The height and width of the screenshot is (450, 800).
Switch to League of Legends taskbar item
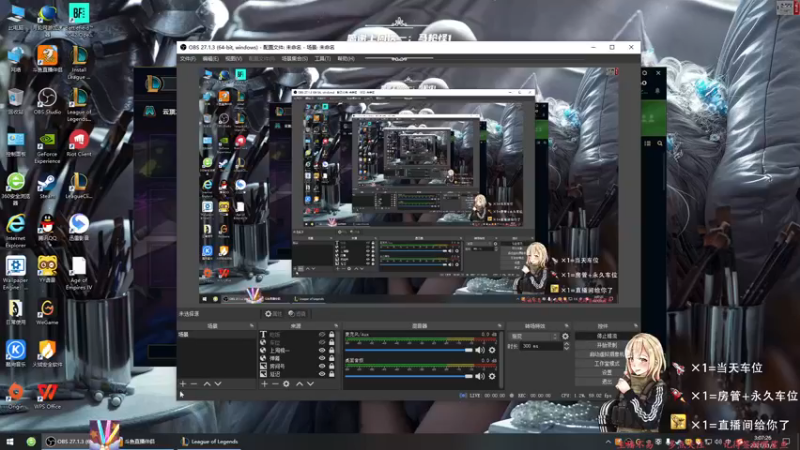tap(210, 442)
